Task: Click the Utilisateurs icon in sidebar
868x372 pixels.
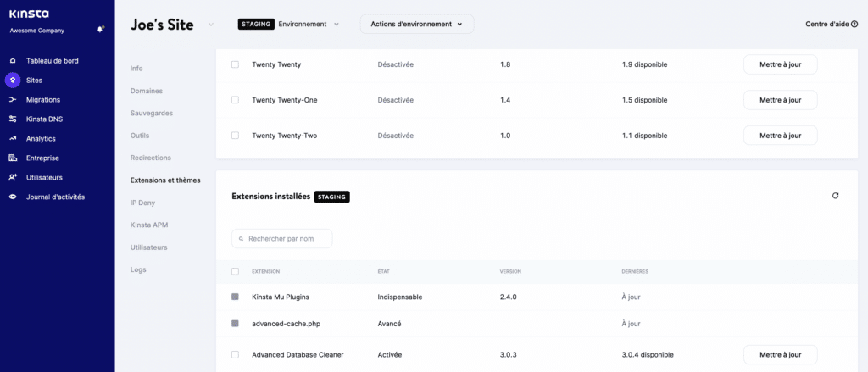Action: coord(13,178)
